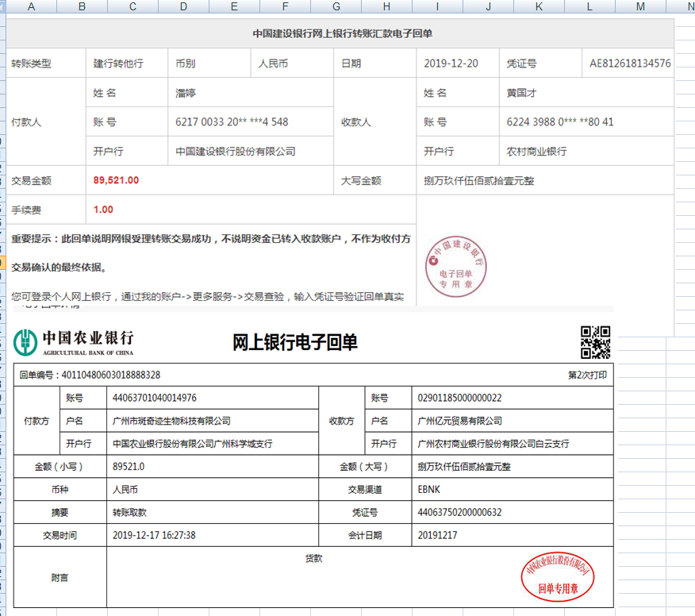The width and height of the screenshot is (695, 616).
Task: Select the date cell 2019-12-20
Action: click(451, 64)
